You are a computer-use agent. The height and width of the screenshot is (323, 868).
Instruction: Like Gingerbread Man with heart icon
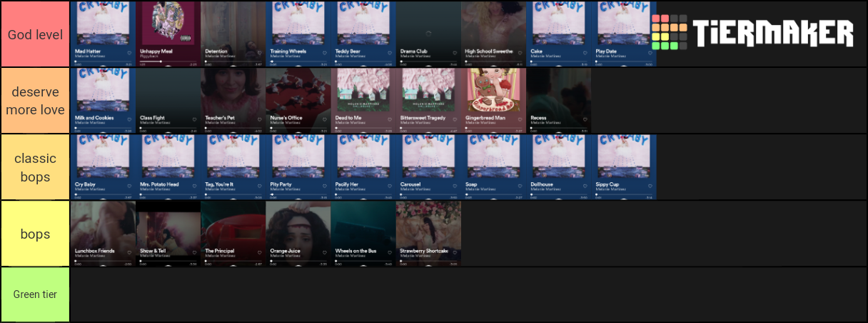click(x=520, y=119)
